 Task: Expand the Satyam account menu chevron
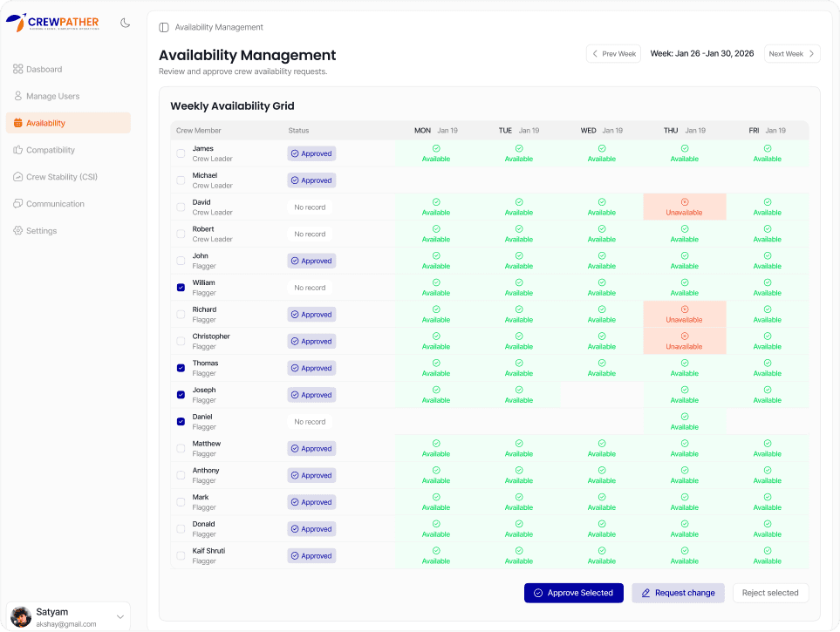(120, 617)
